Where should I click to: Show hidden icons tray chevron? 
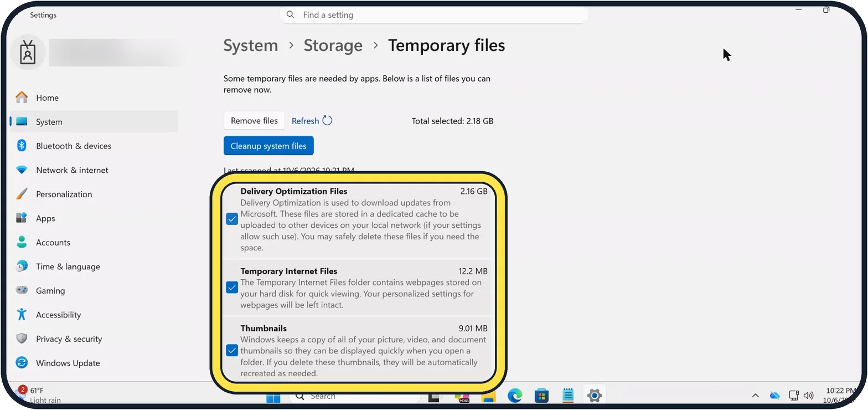pos(755,396)
